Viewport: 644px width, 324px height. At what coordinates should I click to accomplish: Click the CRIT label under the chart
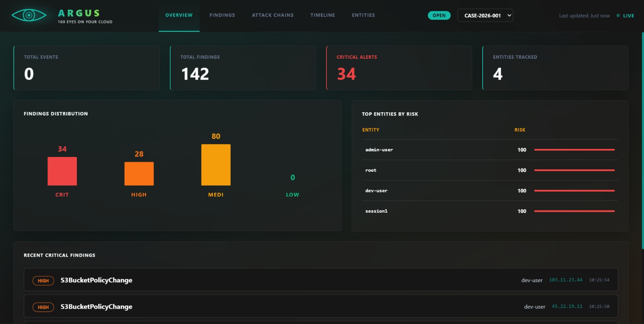pos(62,195)
